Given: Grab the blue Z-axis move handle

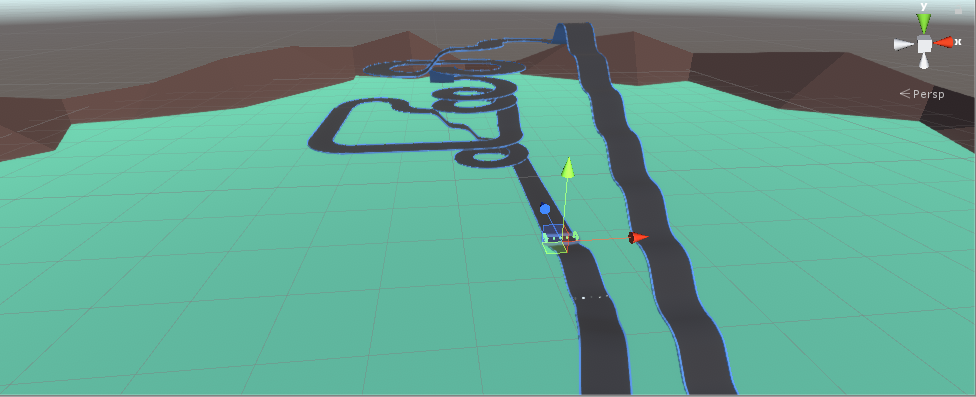Looking at the screenshot, I should pyautogui.click(x=545, y=209).
